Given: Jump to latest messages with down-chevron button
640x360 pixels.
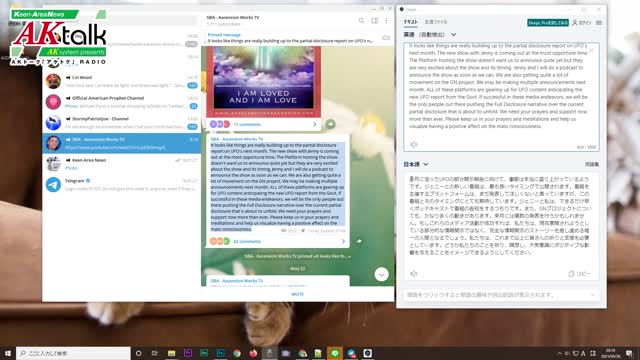Looking at the screenshot, I should click(x=382, y=274).
